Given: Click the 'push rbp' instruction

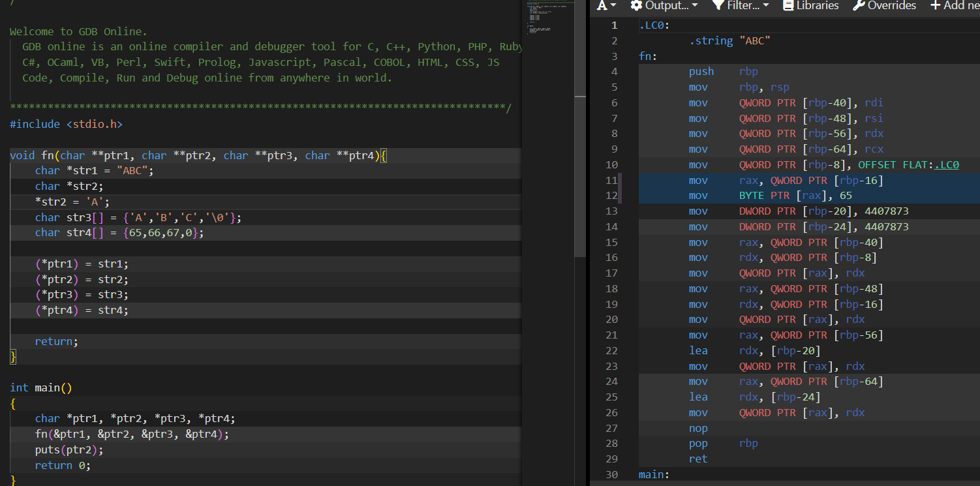Looking at the screenshot, I should [x=724, y=72].
